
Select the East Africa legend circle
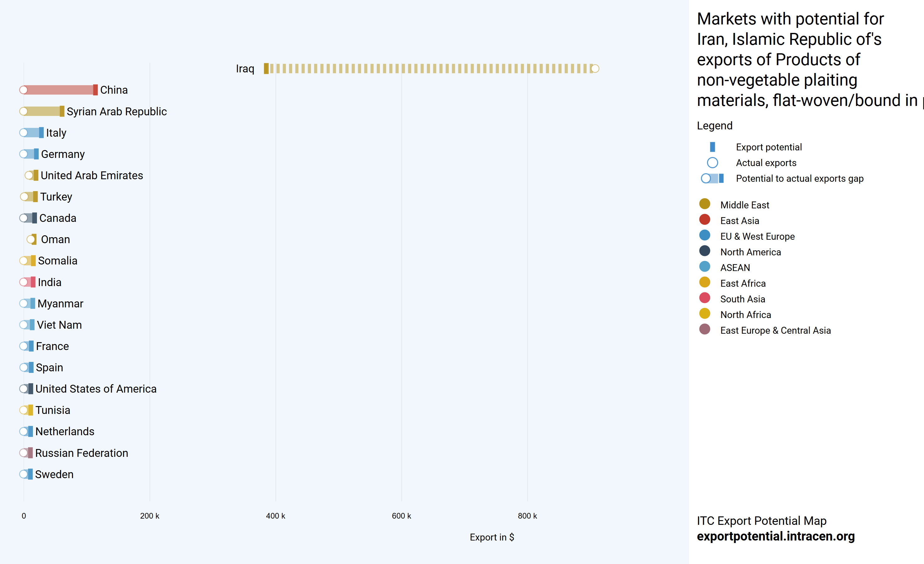705,282
